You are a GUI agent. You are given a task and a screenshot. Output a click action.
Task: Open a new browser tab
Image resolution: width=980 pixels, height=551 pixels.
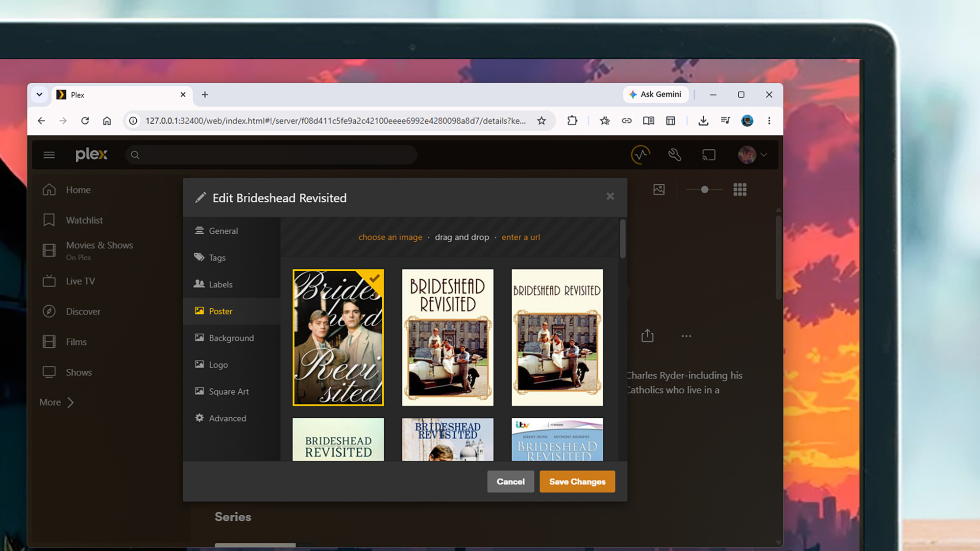205,95
